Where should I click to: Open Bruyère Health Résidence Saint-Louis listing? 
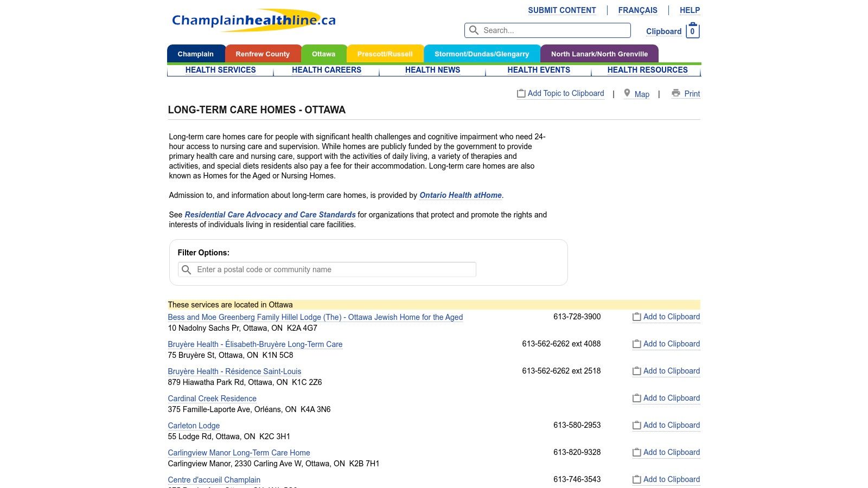coord(234,371)
